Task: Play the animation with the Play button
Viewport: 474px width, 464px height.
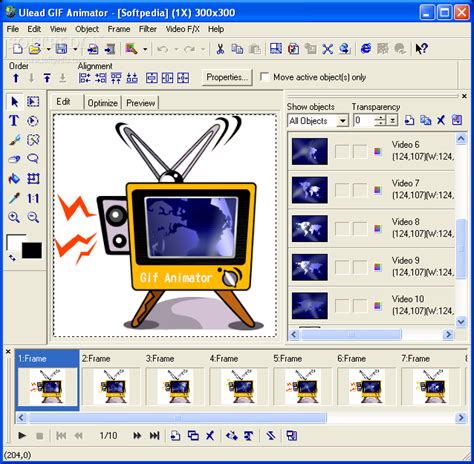Action: [x=22, y=435]
